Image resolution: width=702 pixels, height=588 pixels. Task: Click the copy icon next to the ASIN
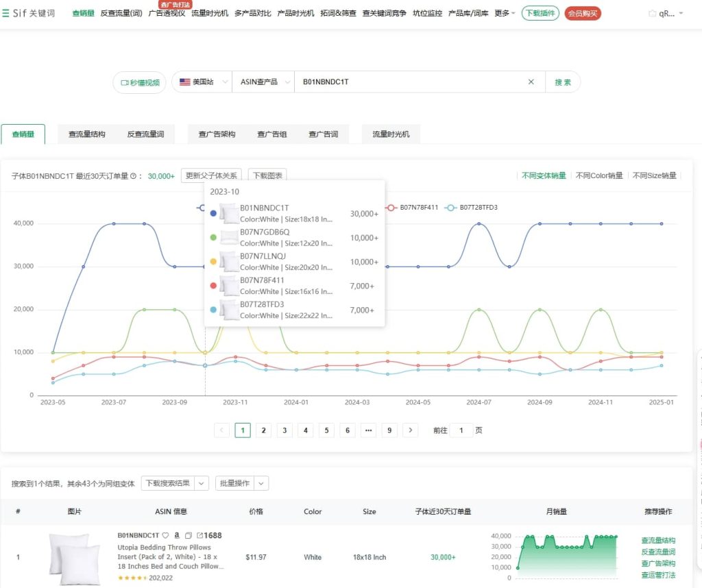[189, 535]
